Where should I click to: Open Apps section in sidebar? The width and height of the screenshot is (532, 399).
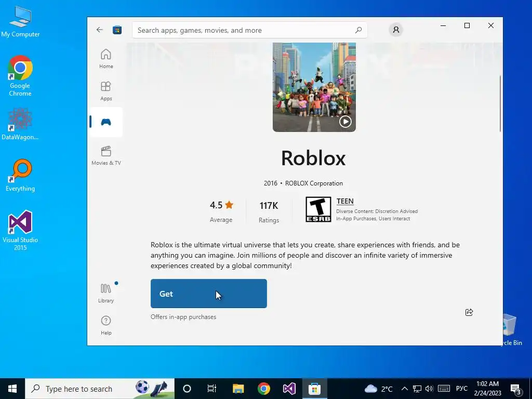click(x=106, y=91)
